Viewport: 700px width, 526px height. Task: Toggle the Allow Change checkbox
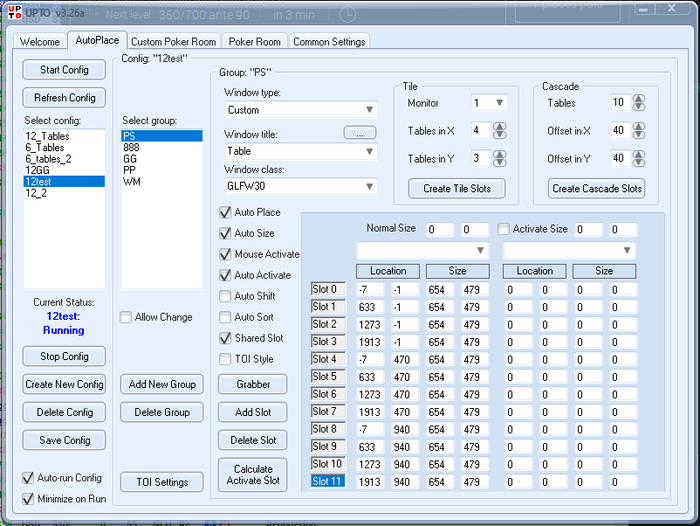click(x=126, y=317)
